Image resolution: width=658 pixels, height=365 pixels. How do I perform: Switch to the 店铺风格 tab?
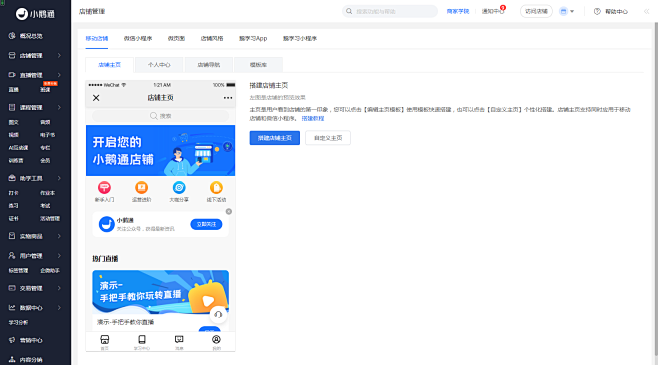[212, 39]
